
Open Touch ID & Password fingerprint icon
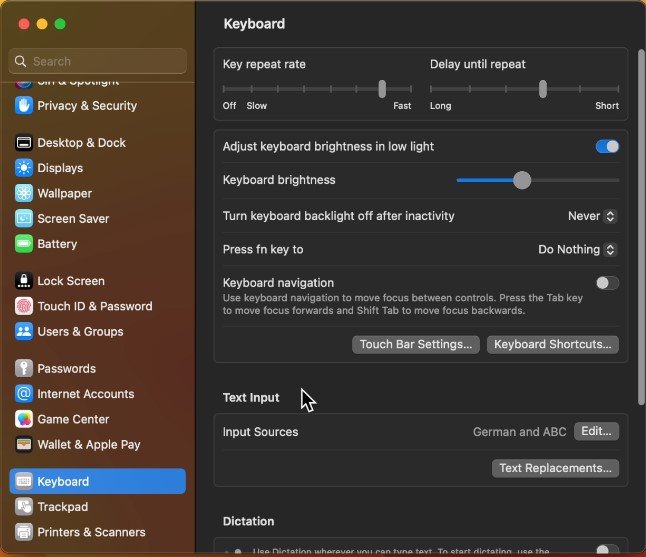click(x=24, y=306)
